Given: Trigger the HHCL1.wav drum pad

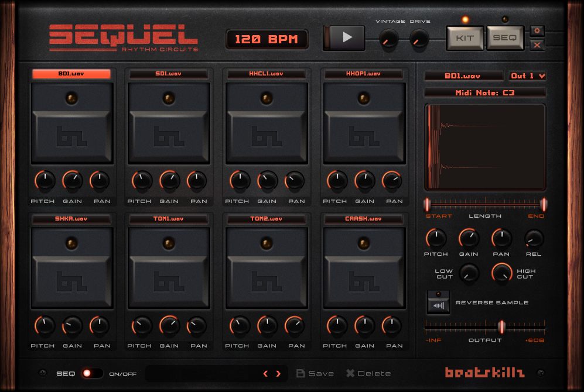Looking at the screenshot, I should pyautogui.click(x=267, y=123).
